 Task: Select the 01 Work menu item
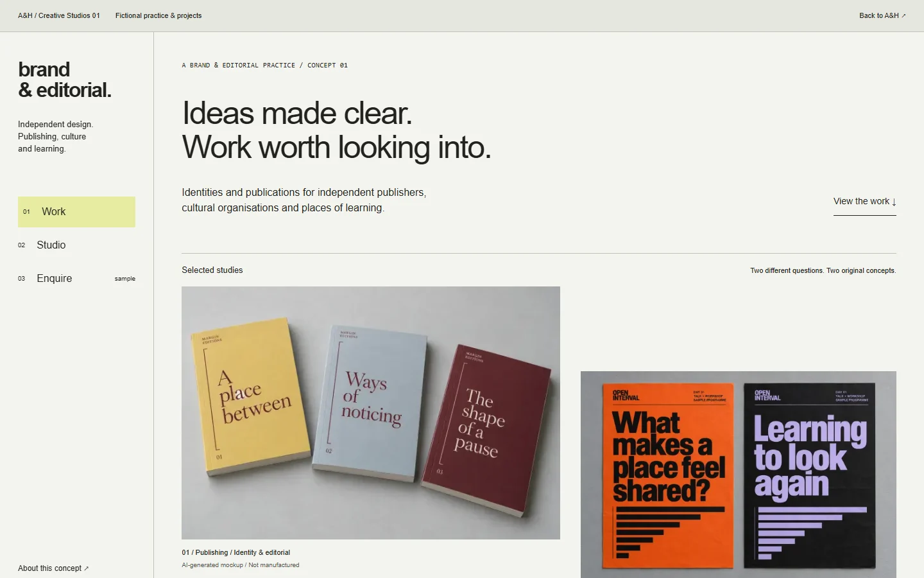point(76,212)
